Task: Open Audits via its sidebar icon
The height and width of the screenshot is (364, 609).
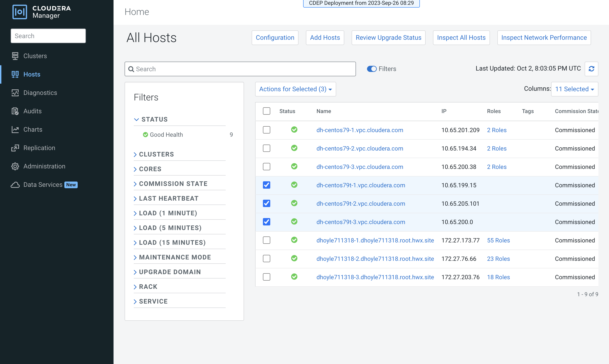Action: pyautogui.click(x=15, y=111)
